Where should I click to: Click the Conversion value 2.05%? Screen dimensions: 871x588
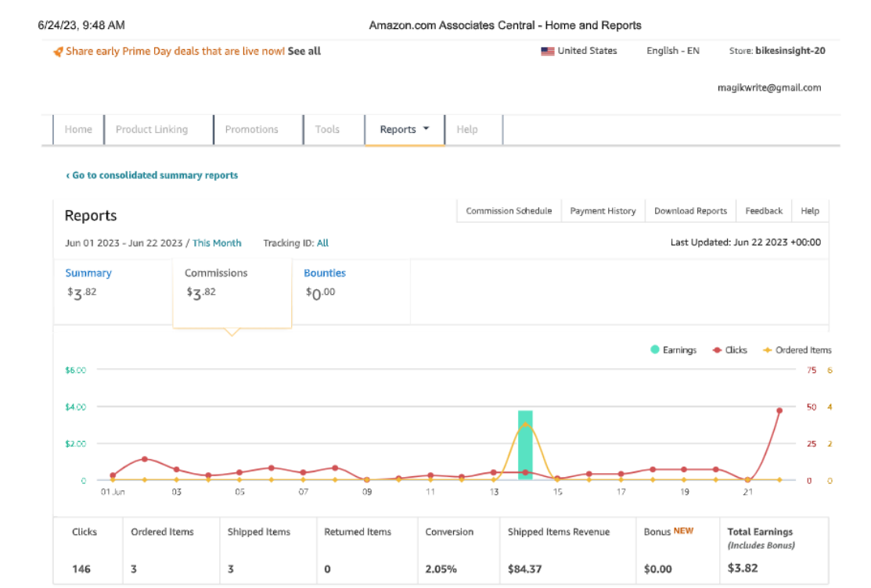(x=441, y=569)
